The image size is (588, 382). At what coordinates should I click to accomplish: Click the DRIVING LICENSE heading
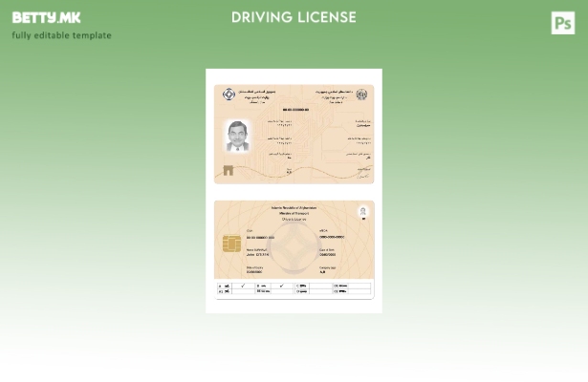tap(294, 17)
